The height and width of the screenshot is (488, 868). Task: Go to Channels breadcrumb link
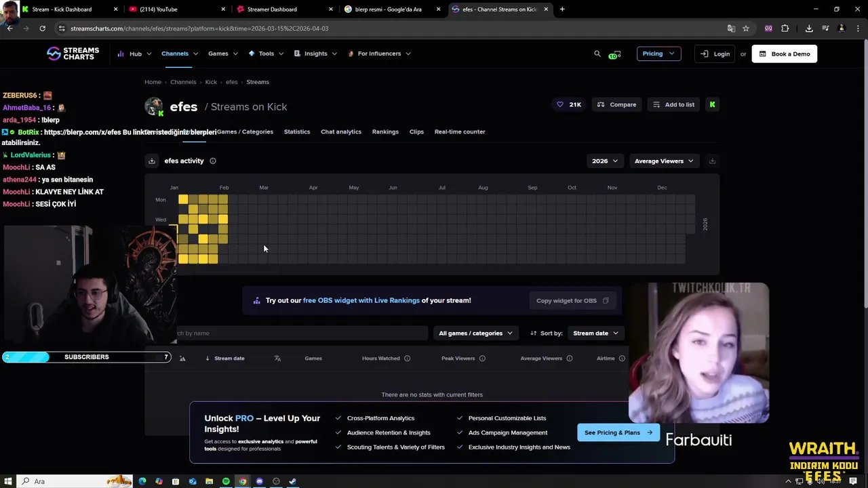(183, 82)
